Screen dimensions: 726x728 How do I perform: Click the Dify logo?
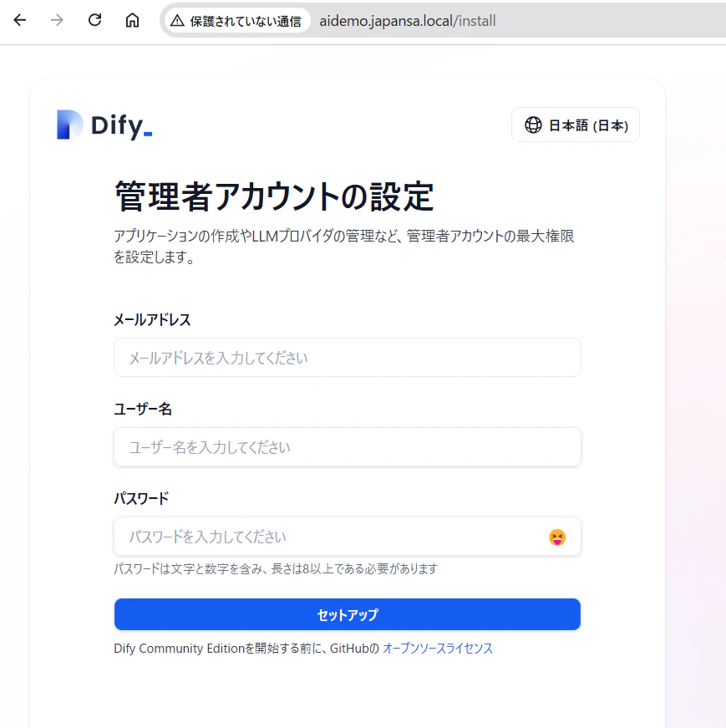pos(104,125)
